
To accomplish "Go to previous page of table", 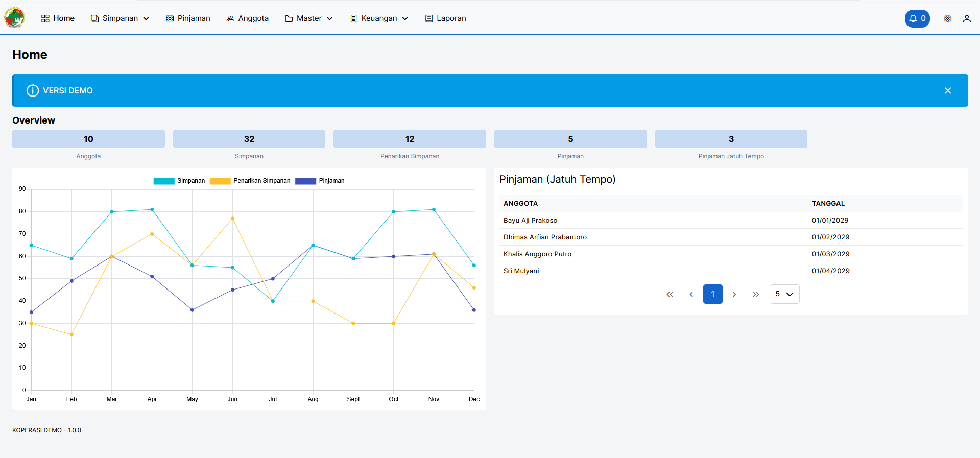I will coord(691,294).
